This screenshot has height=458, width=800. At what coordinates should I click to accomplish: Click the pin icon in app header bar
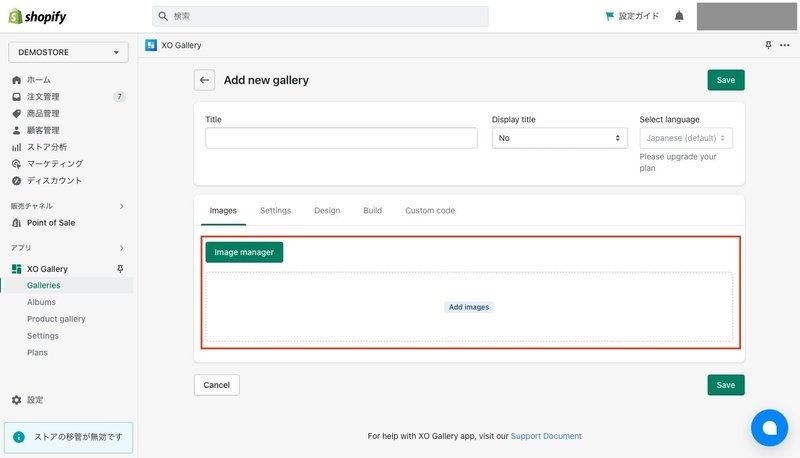tap(768, 45)
